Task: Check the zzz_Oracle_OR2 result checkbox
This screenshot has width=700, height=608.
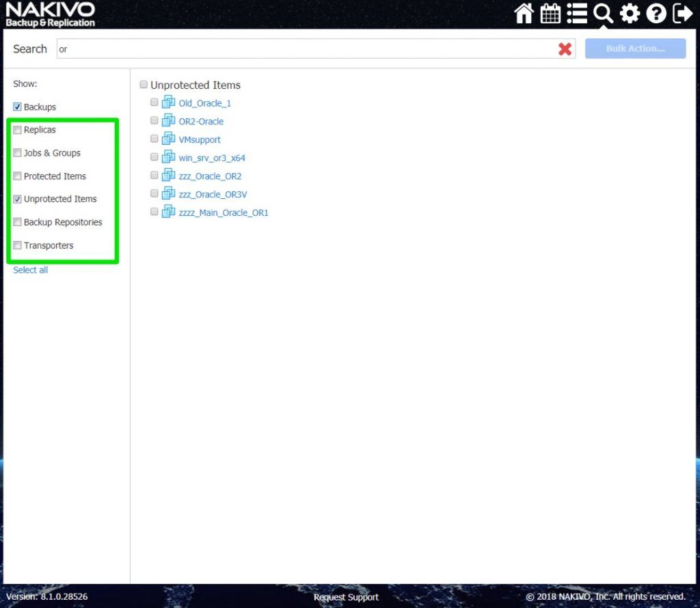Action: coord(154,176)
